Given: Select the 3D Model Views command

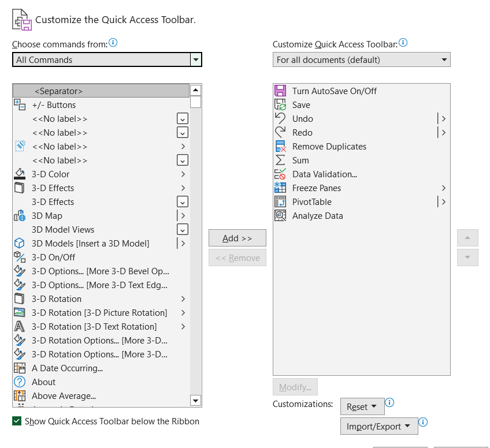Looking at the screenshot, I should (101, 229).
